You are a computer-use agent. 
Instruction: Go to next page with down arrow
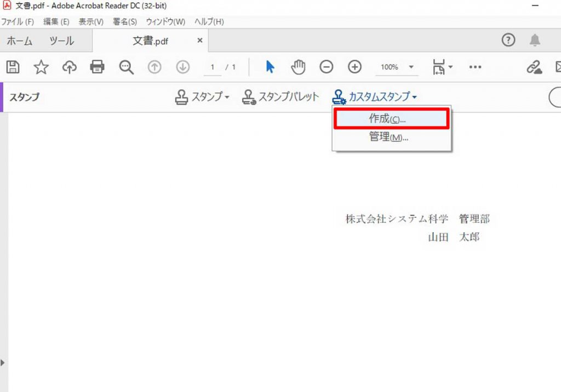click(183, 67)
